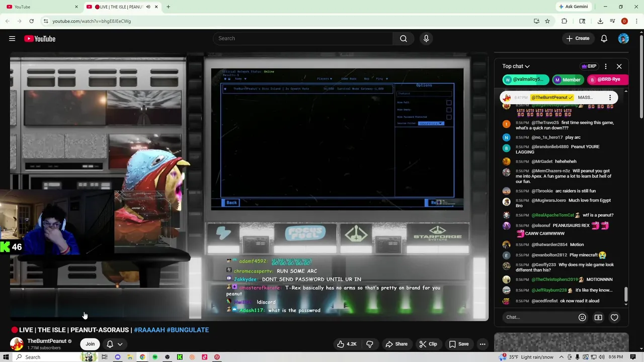Click the #BUNGULATE hashtag
The height and width of the screenshot is (362, 644).
tap(188, 330)
